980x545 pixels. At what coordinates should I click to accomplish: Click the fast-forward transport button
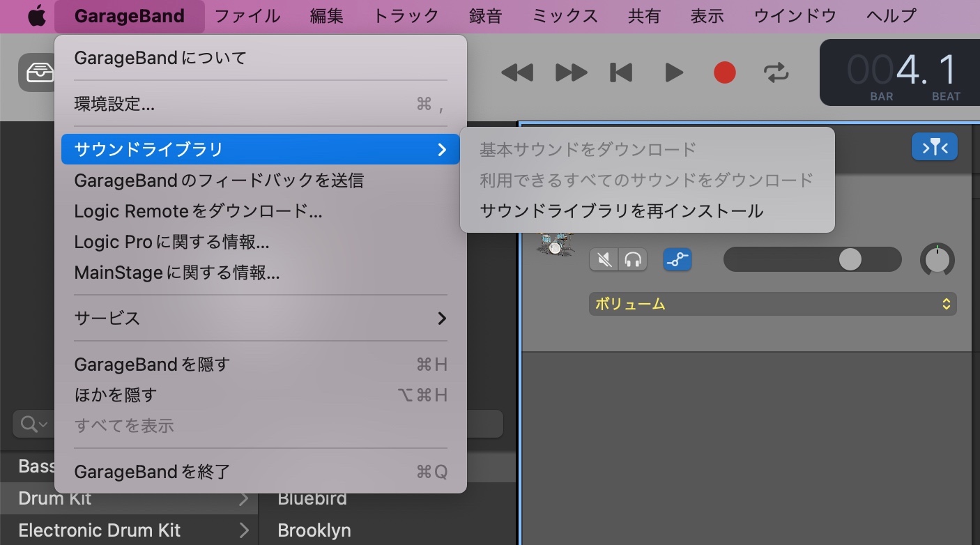pos(570,72)
